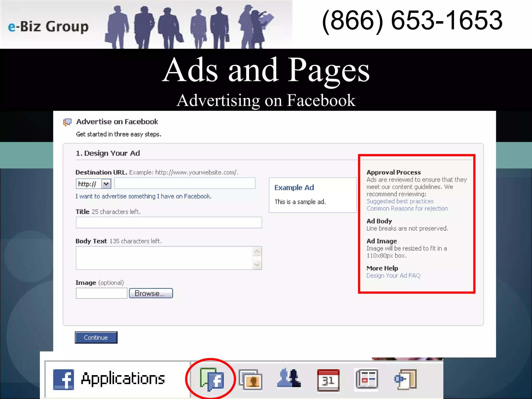Open the Applications menu
Viewport: 532px width, 399px height.
pyautogui.click(x=123, y=379)
